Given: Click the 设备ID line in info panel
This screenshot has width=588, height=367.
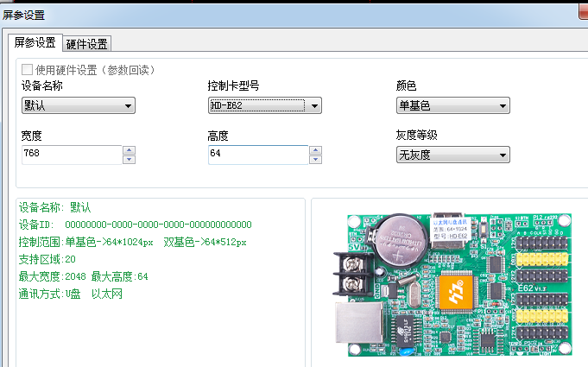Looking at the screenshot, I should click(135, 225).
